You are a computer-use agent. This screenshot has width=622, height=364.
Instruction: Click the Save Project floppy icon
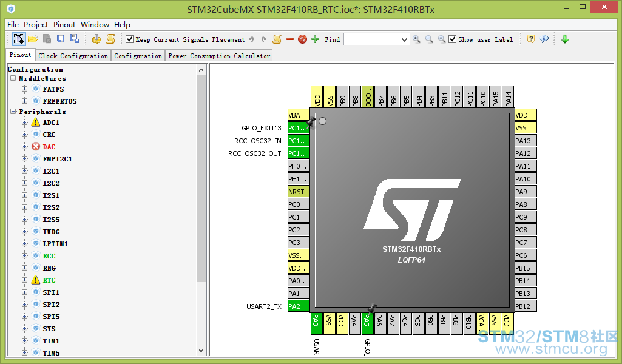coord(61,39)
